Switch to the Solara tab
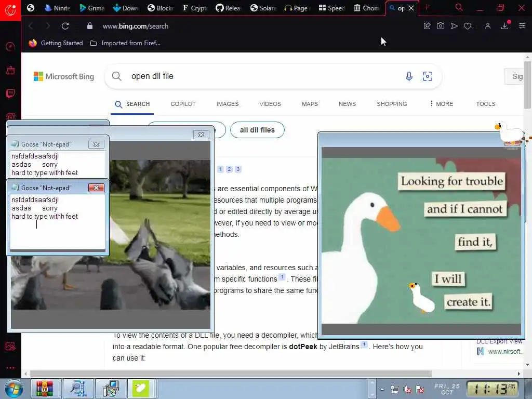This screenshot has height=399, width=532. coord(263,8)
